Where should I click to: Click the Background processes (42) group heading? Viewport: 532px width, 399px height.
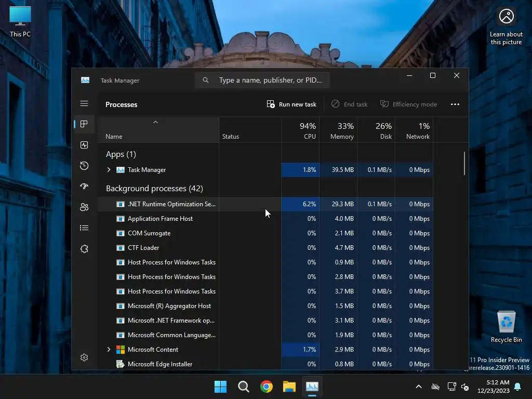pyautogui.click(x=154, y=188)
